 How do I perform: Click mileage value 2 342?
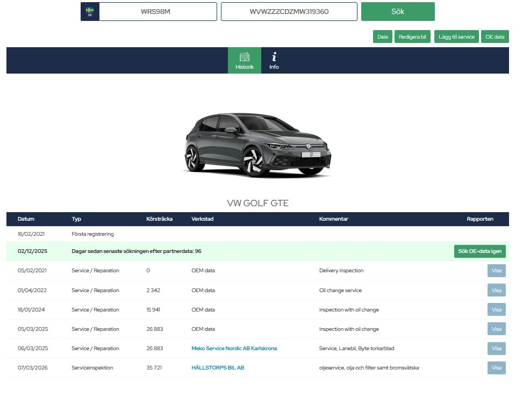pyautogui.click(x=153, y=291)
